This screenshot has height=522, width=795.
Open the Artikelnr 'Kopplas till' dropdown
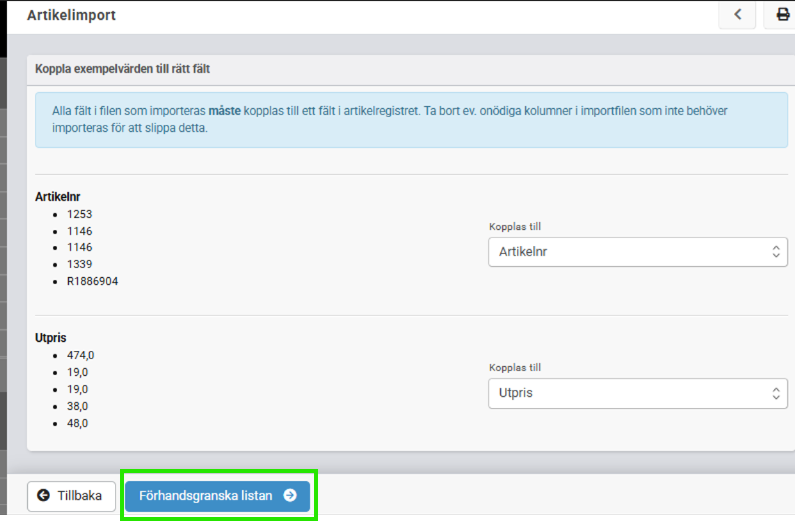tap(637, 252)
